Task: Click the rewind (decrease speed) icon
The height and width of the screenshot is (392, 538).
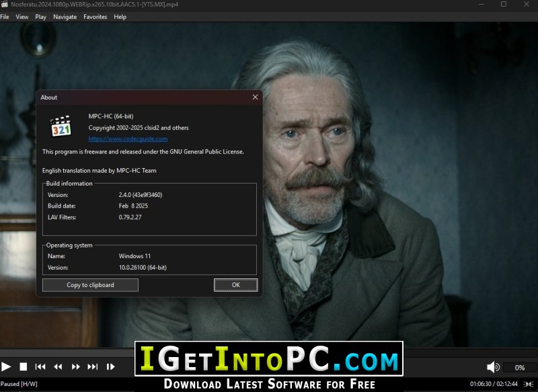Action: 58,366
